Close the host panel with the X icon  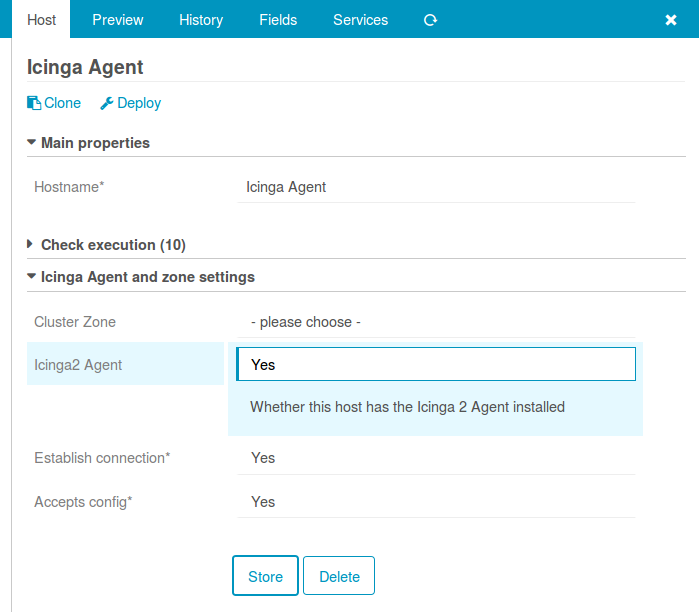coord(670,20)
